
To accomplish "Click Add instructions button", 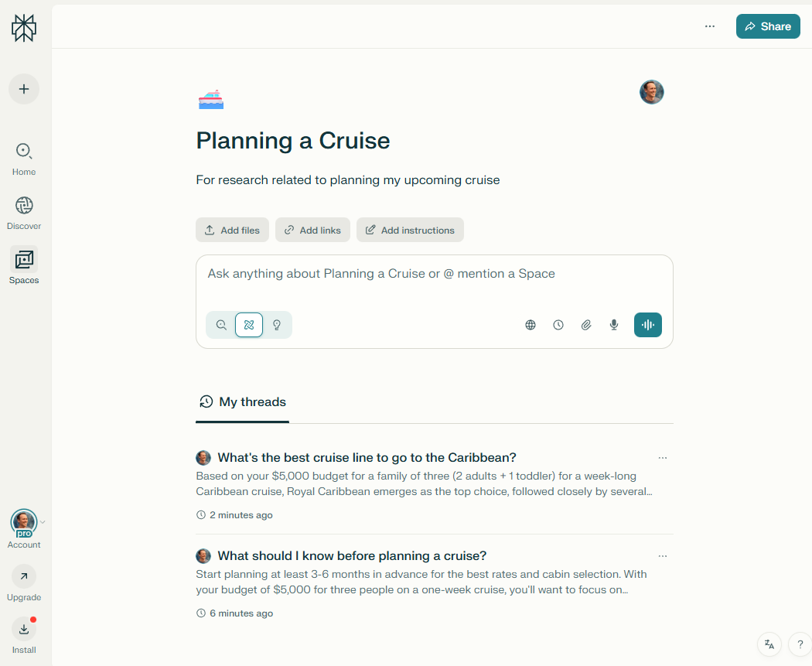I will [x=410, y=230].
